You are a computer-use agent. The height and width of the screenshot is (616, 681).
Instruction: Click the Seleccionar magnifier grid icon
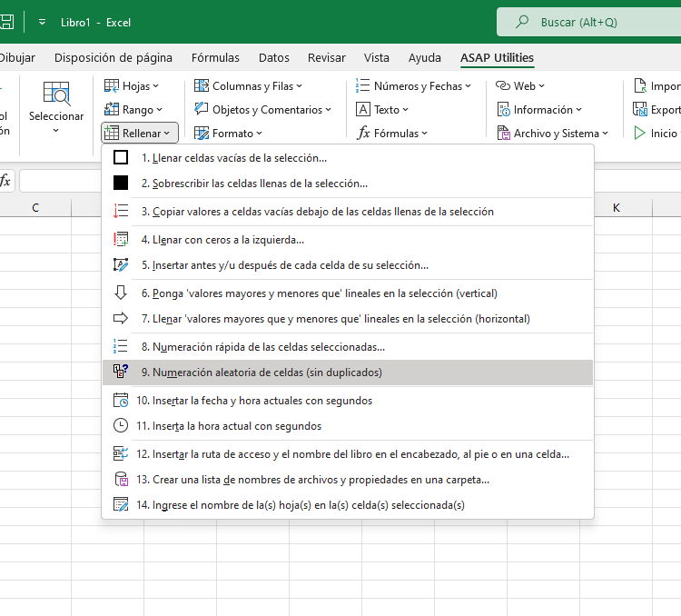tap(56, 93)
